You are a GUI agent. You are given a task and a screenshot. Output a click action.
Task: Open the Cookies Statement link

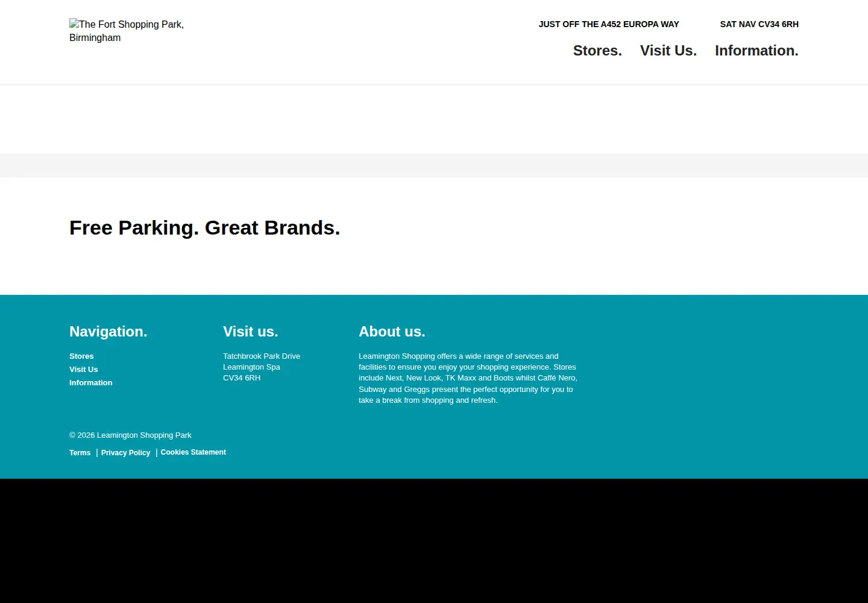coord(193,452)
